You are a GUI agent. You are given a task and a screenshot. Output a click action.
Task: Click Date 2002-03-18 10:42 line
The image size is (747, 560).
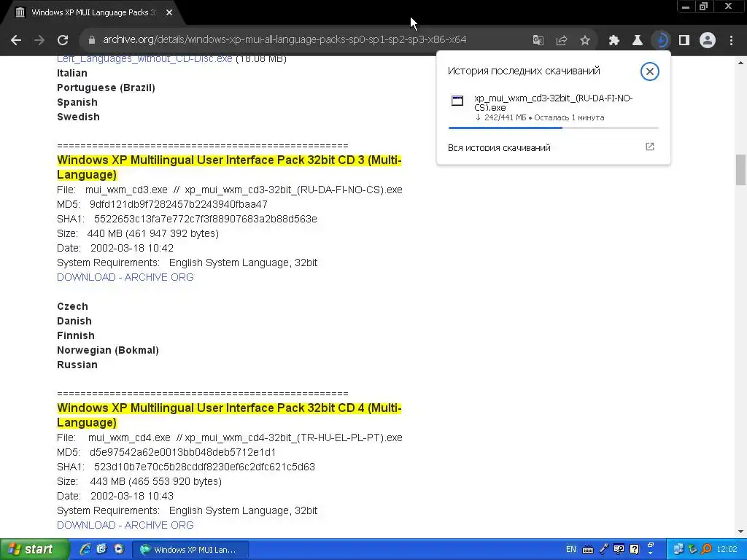click(x=115, y=248)
